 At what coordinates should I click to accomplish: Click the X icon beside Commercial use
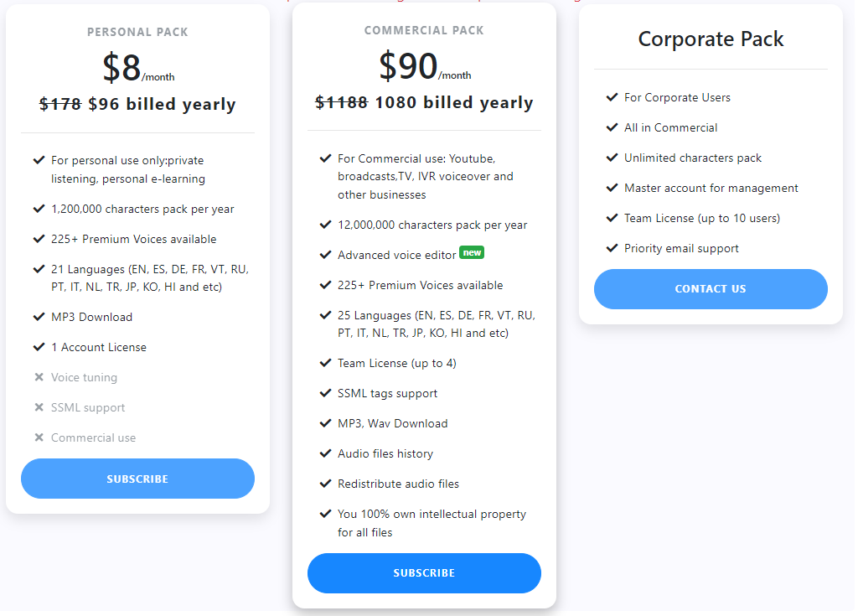click(39, 437)
